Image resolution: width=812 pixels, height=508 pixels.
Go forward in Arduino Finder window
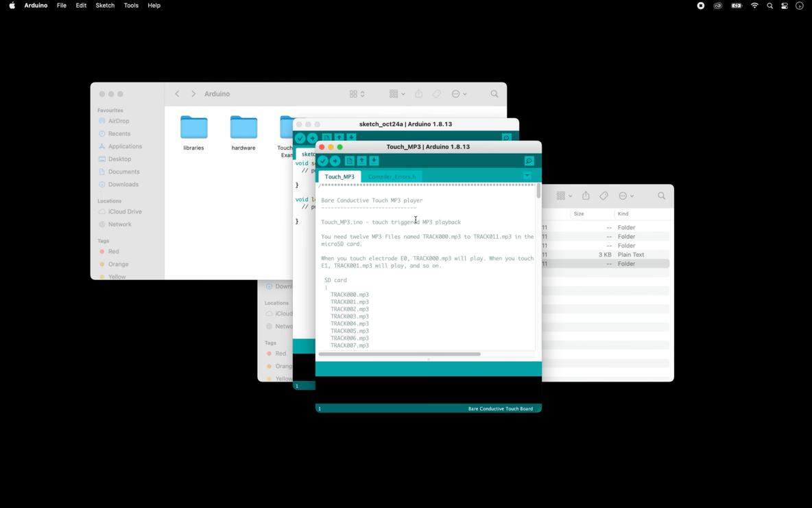point(193,94)
